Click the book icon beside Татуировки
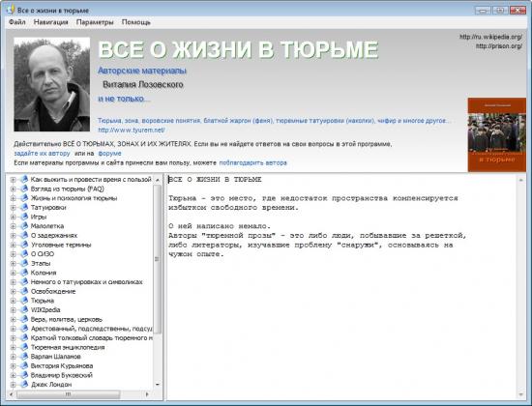This screenshot has width=532, height=406. click(24, 207)
